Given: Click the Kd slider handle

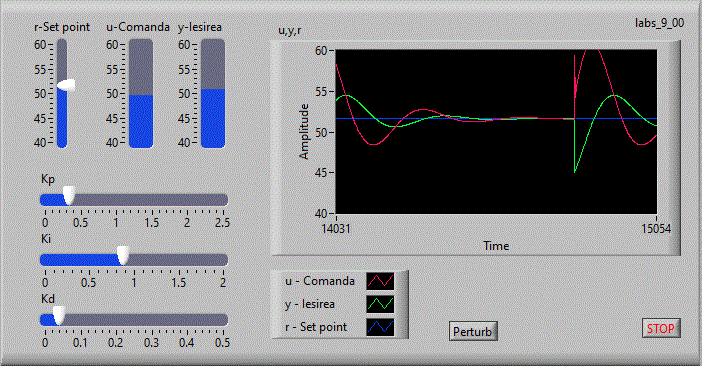Looking at the screenshot, I should (x=59, y=315).
